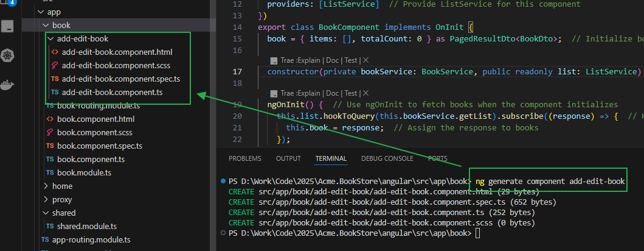Open book.component.html file
Image resolution: width=644 pixels, height=251 pixels.
point(95,119)
